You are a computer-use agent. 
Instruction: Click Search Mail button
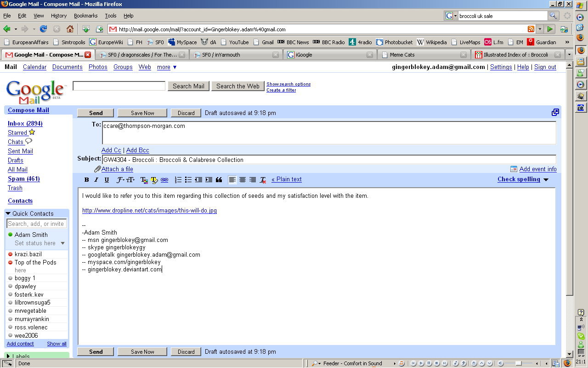(x=188, y=86)
